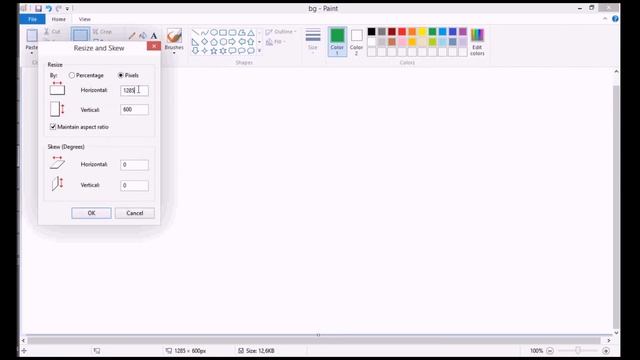Toggle Maintain aspect ratio checkbox
640x360 pixels.
pyautogui.click(x=53, y=127)
